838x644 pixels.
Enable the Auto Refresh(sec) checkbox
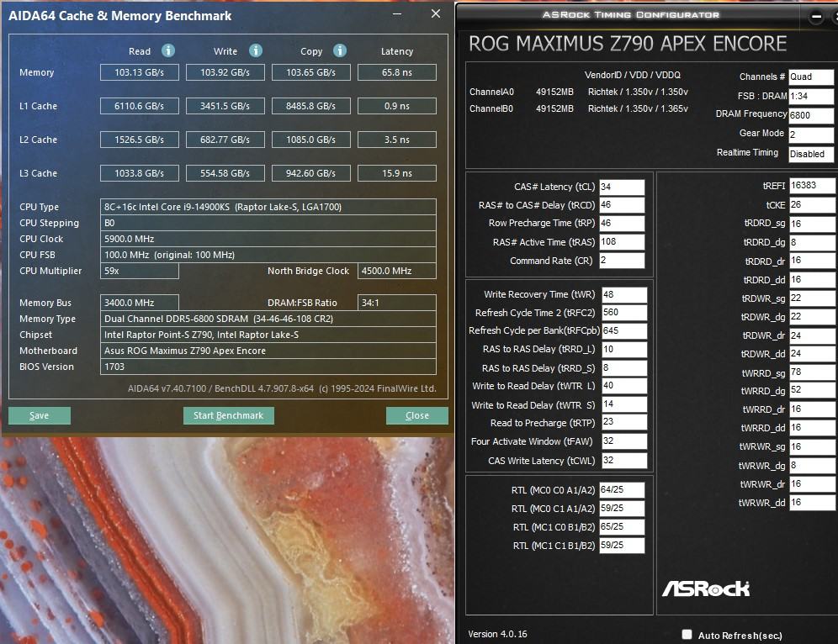point(687,635)
